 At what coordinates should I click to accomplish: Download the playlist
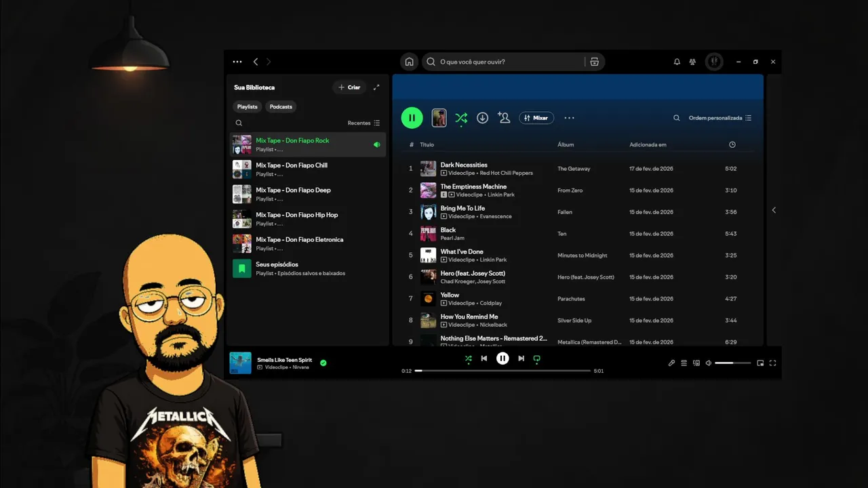pos(482,118)
